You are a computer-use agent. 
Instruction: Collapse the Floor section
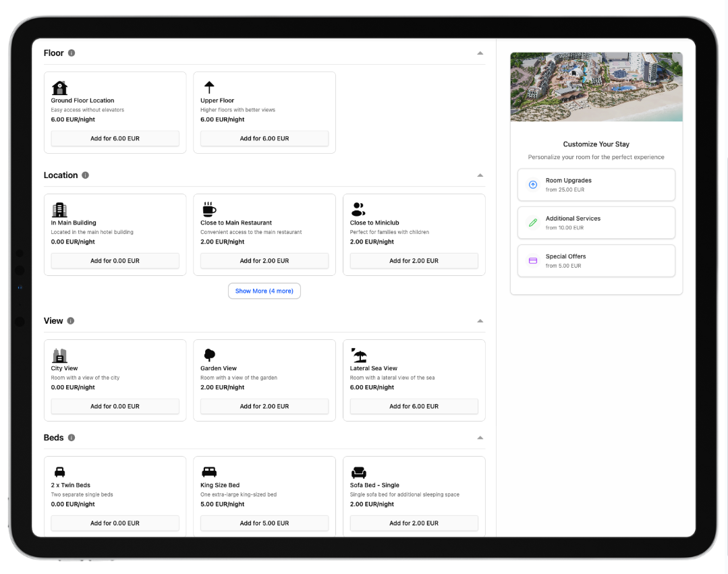[480, 53]
